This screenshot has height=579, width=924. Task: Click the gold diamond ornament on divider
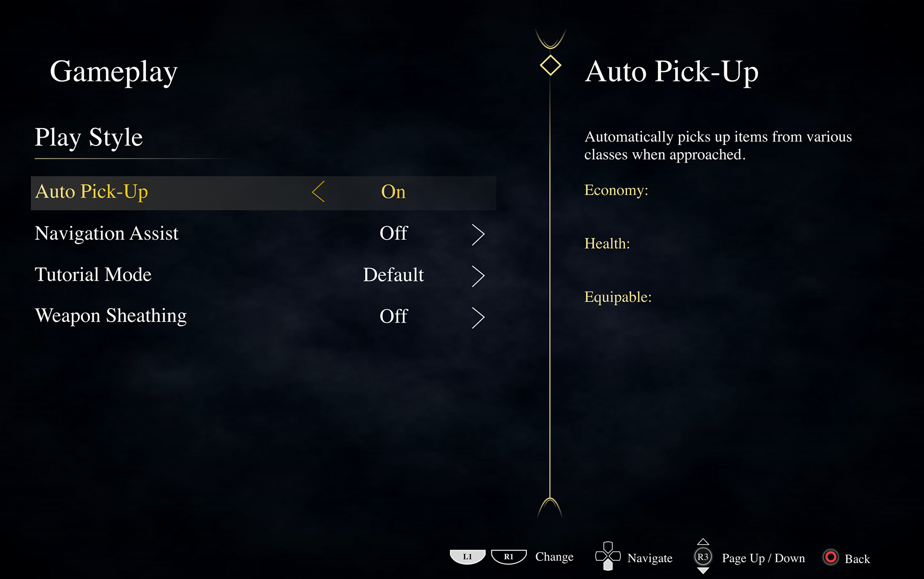550,65
